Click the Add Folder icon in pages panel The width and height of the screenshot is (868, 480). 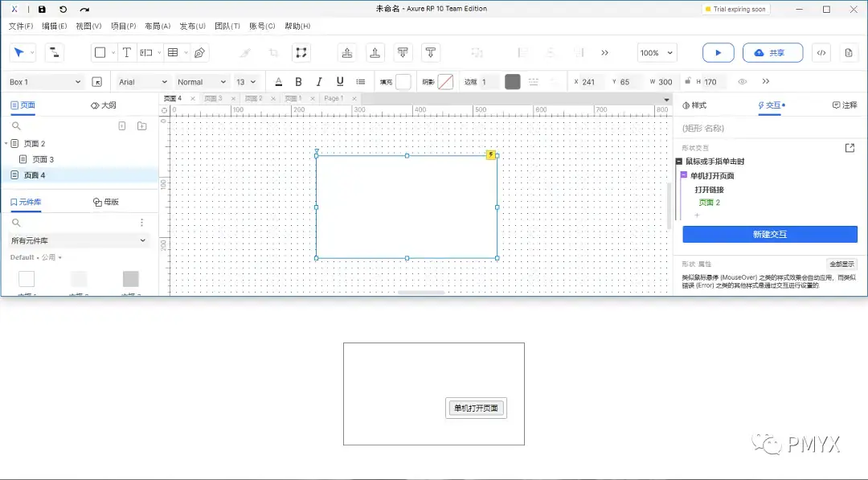pyautogui.click(x=141, y=126)
